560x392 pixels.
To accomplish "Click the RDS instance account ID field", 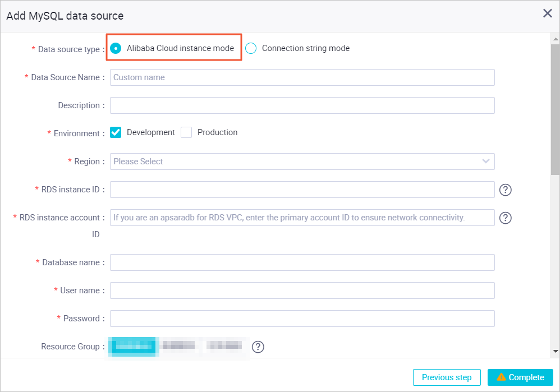I will point(302,218).
